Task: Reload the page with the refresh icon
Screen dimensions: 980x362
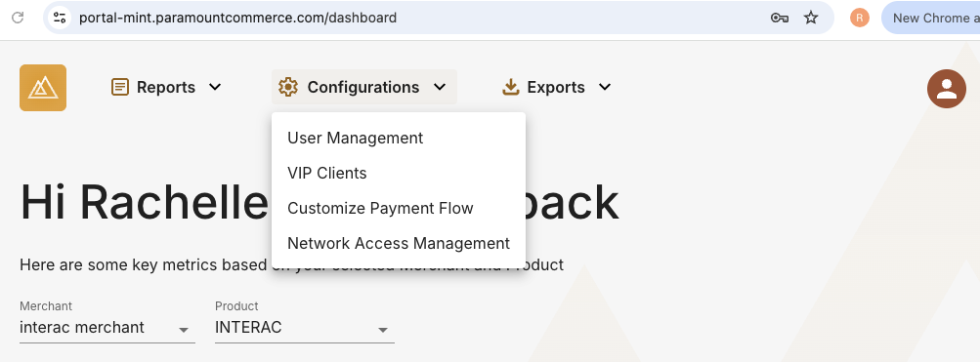Action: click(x=18, y=18)
